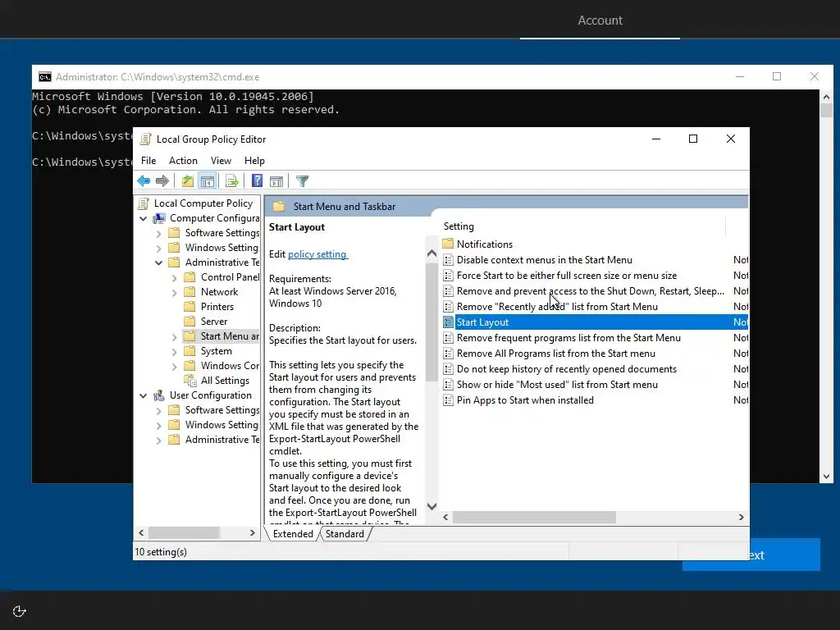Collapse the User Configuration tree node
This screenshot has height=630, width=840.
143,395
